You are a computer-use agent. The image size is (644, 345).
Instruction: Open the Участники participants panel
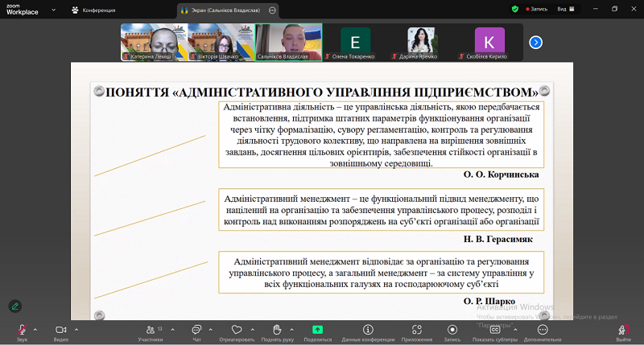(x=151, y=333)
